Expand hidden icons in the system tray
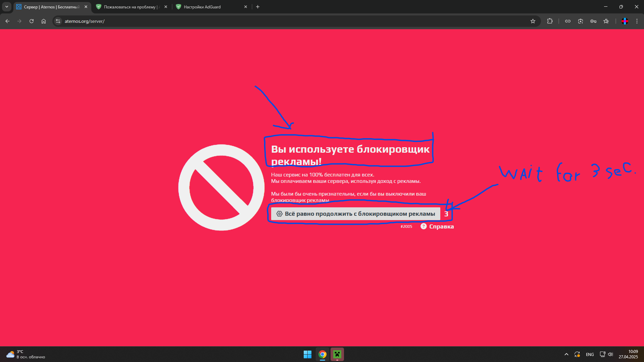 click(x=566, y=354)
